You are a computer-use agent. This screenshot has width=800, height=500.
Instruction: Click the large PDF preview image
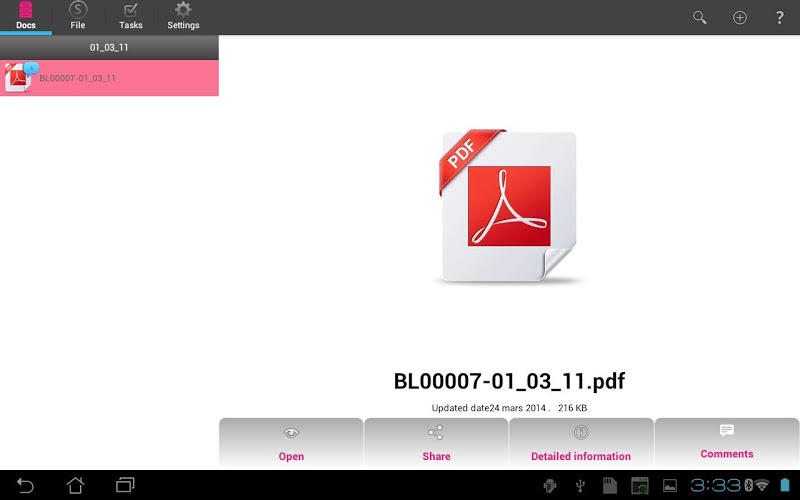509,207
